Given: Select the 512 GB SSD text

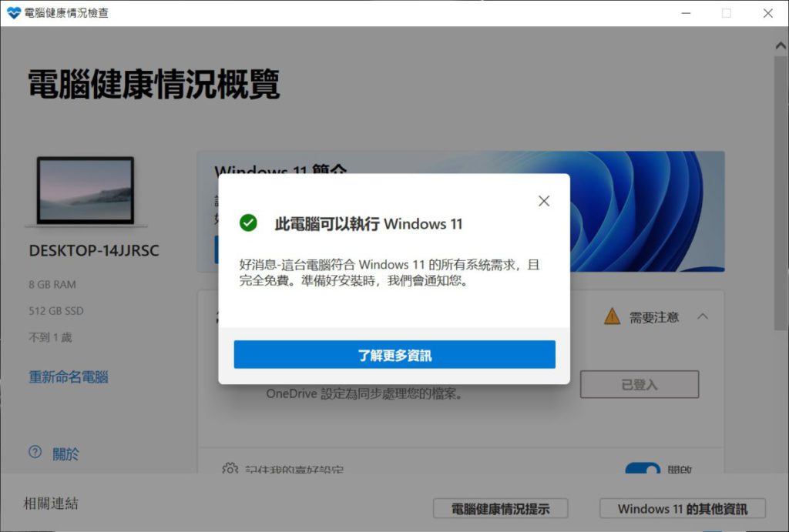Looking at the screenshot, I should 55,311.
